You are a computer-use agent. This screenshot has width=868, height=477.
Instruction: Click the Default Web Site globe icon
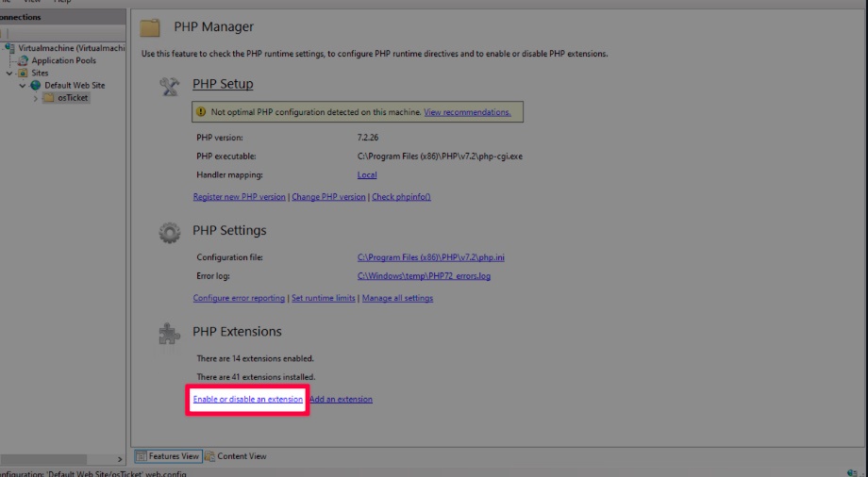(36, 85)
